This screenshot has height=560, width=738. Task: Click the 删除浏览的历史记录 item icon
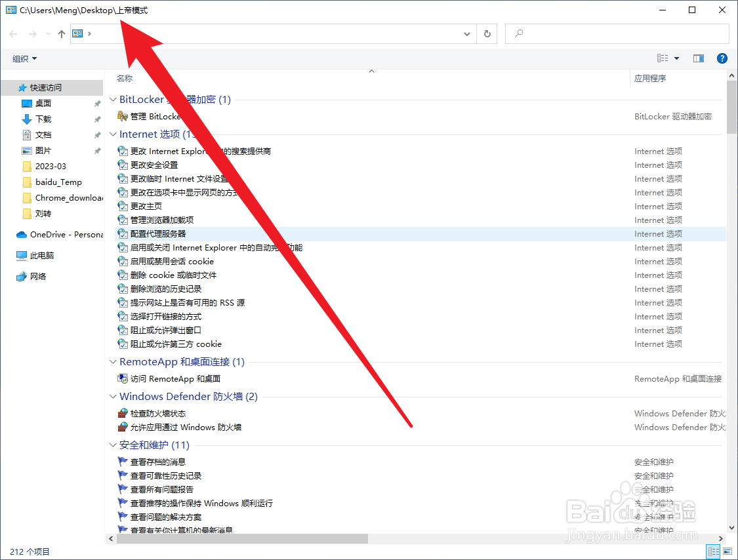[123, 289]
